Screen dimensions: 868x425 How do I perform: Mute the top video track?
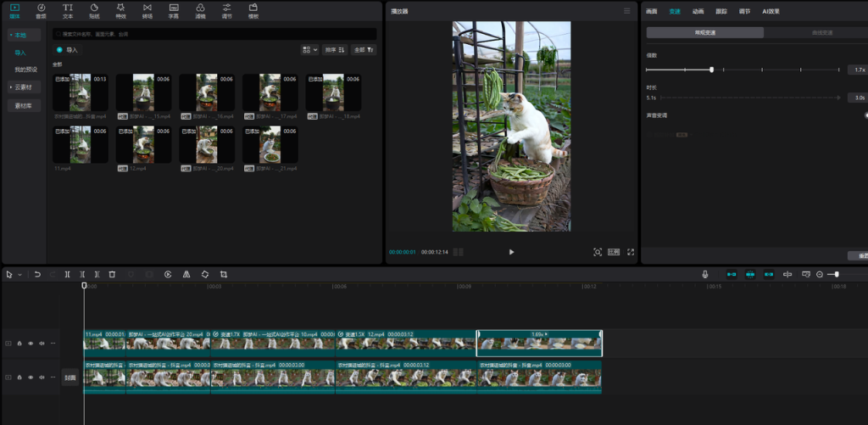42,344
